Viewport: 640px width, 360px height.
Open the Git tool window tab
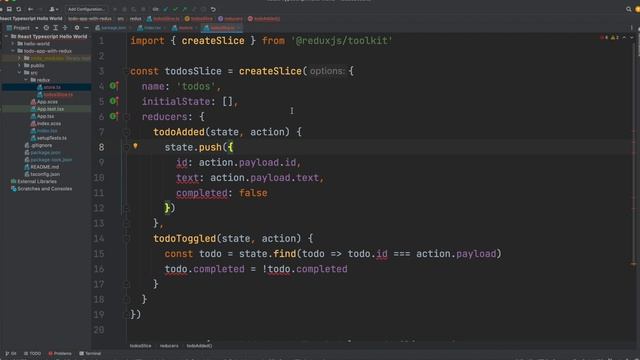coord(11,353)
